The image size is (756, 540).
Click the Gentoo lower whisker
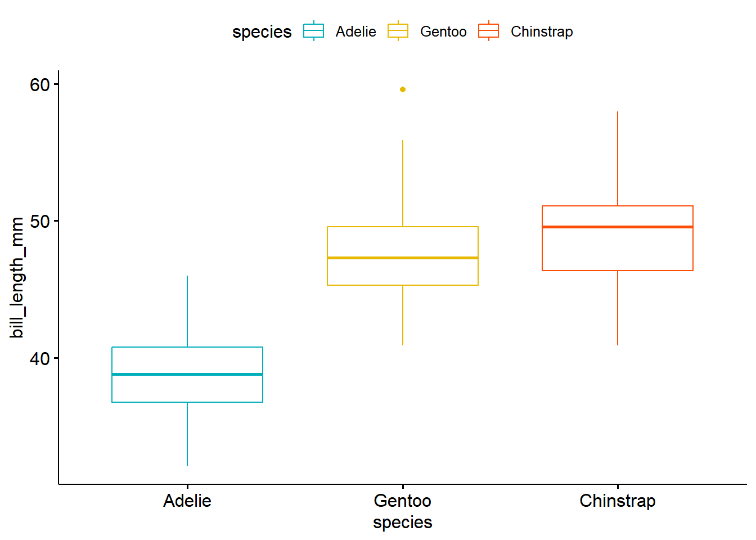[403, 315]
